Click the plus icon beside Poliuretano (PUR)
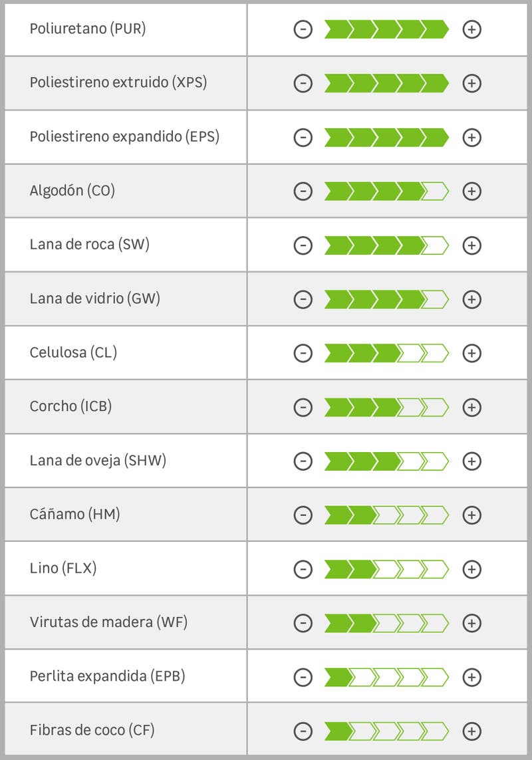The image size is (532, 760). pyautogui.click(x=471, y=29)
